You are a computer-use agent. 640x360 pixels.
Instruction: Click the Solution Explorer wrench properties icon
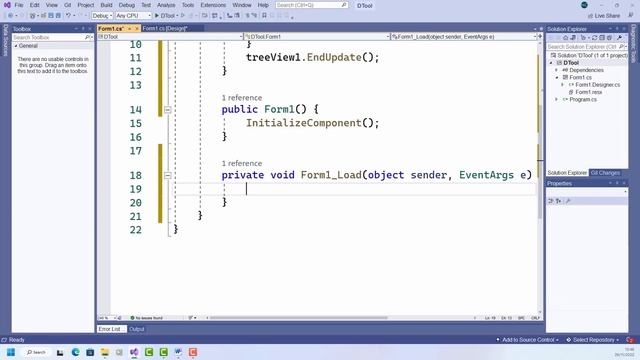coord(620,38)
